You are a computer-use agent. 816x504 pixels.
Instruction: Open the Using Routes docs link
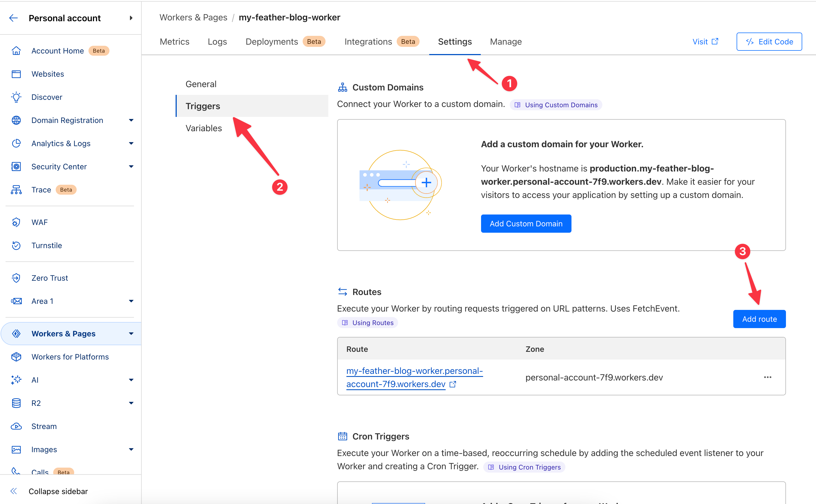point(367,323)
